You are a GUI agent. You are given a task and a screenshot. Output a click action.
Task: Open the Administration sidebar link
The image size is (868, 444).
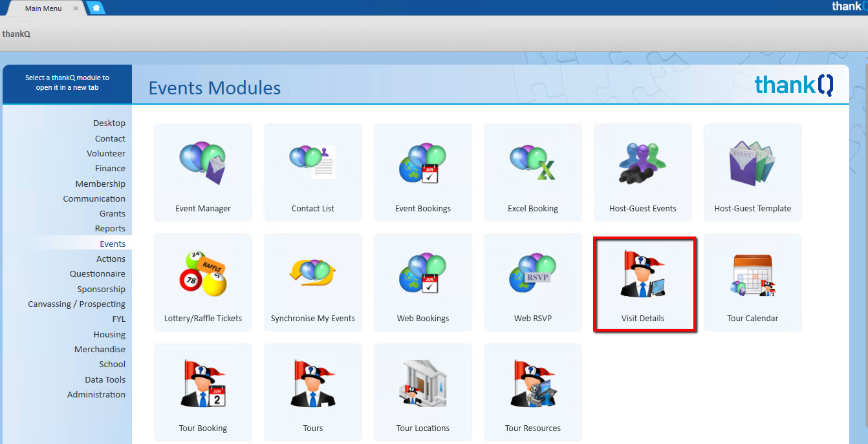click(96, 395)
